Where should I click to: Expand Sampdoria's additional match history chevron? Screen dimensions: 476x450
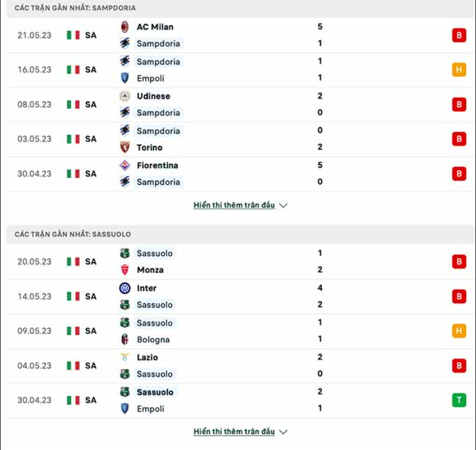tap(282, 204)
